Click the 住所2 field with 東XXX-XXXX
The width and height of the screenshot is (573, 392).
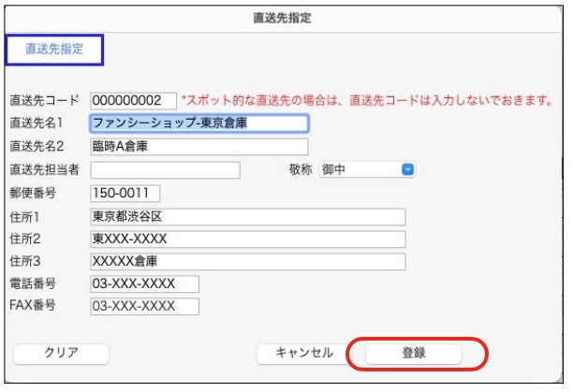tap(247, 239)
